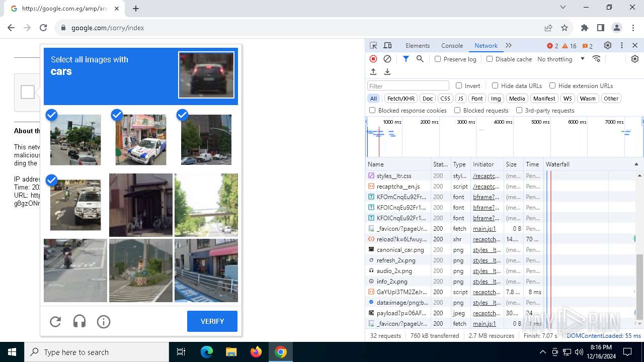Go back to previous page

click(11, 28)
